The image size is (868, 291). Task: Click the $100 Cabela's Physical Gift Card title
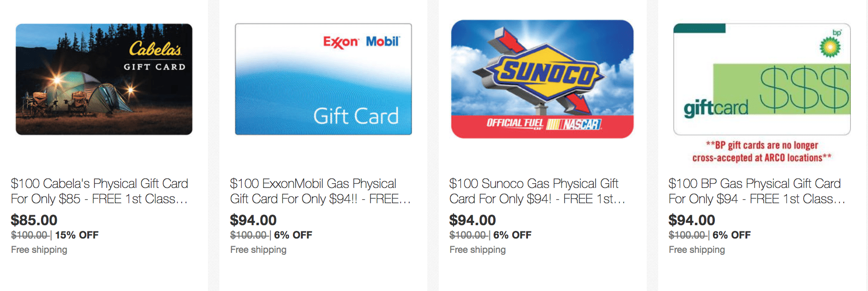(x=100, y=191)
